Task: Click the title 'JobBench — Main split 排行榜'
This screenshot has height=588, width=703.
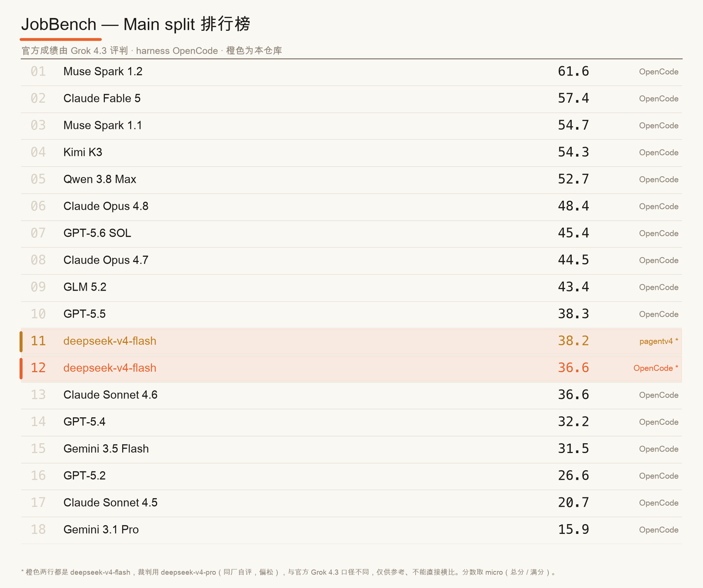Action: [x=136, y=24]
